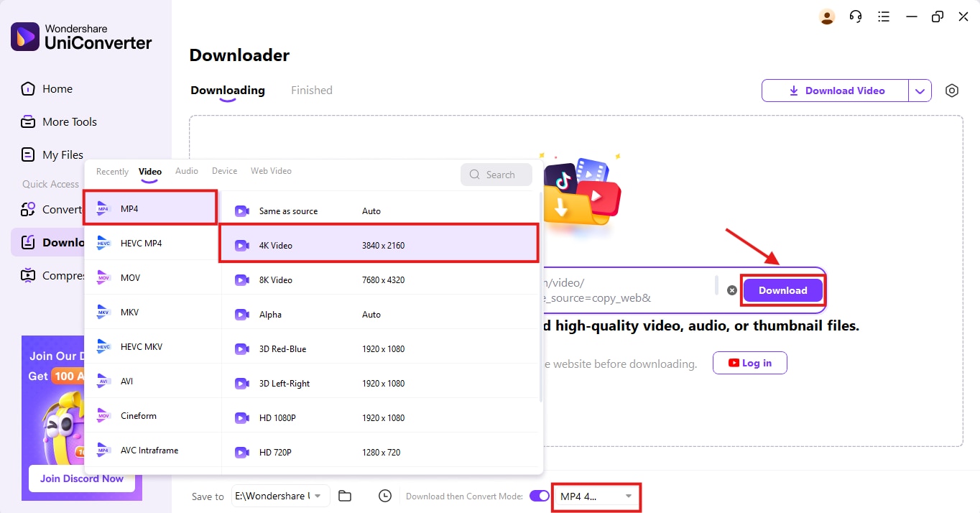Open the MP4 4K output format dropdown
980x513 pixels.
click(596, 496)
